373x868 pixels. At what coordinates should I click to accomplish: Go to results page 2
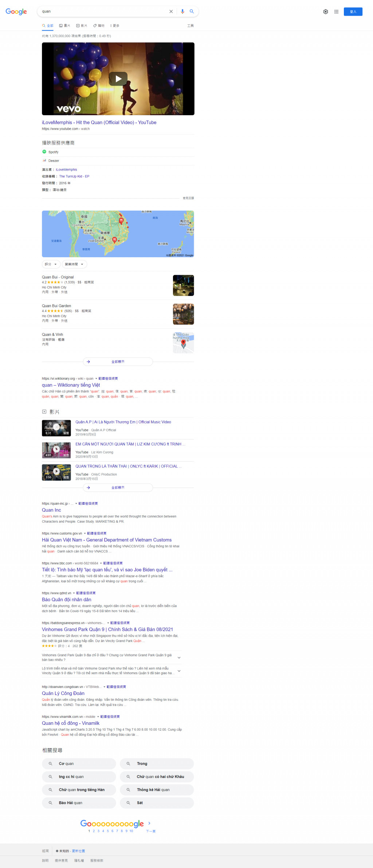pos(94,831)
